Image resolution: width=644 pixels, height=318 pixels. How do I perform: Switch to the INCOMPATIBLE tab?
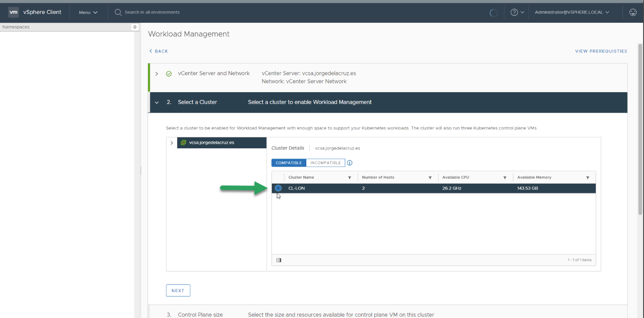[x=326, y=163]
